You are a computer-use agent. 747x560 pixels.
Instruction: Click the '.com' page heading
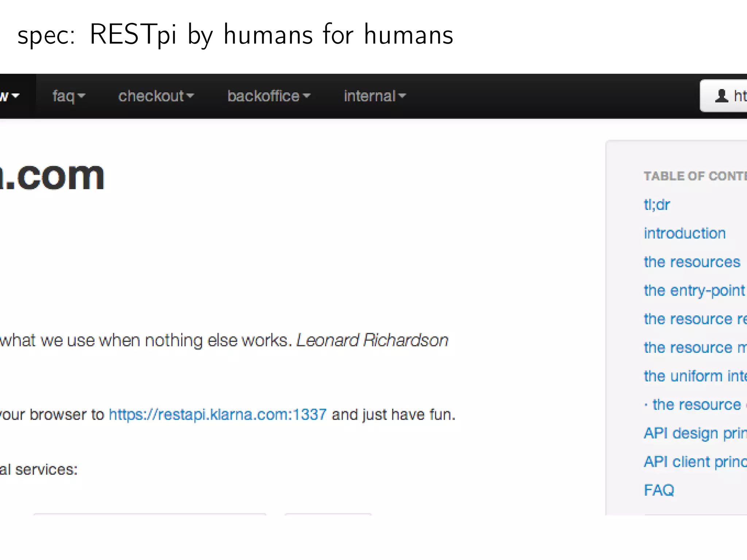[x=52, y=177]
